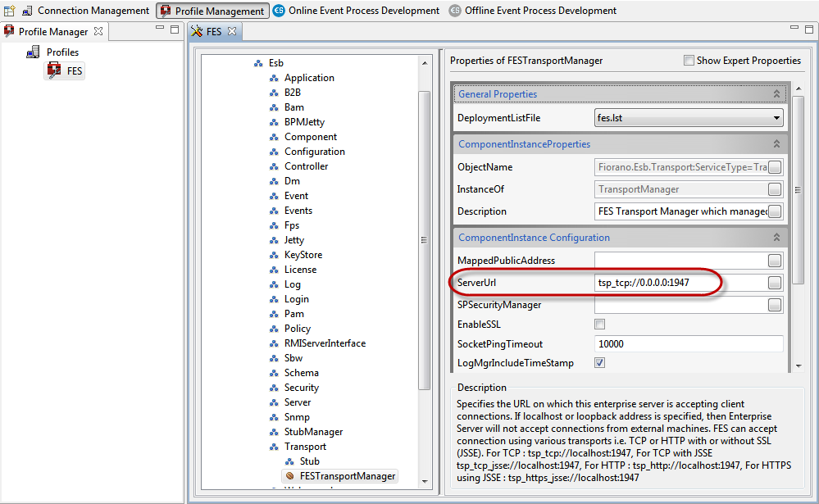Toggle the ObjectName row checkbox

(775, 167)
